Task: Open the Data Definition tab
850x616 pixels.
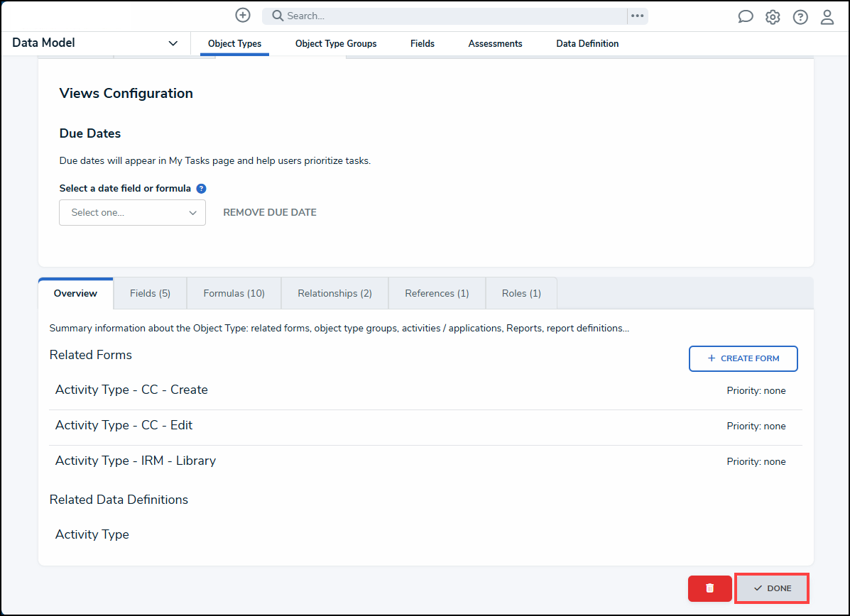Action: pos(587,44)
